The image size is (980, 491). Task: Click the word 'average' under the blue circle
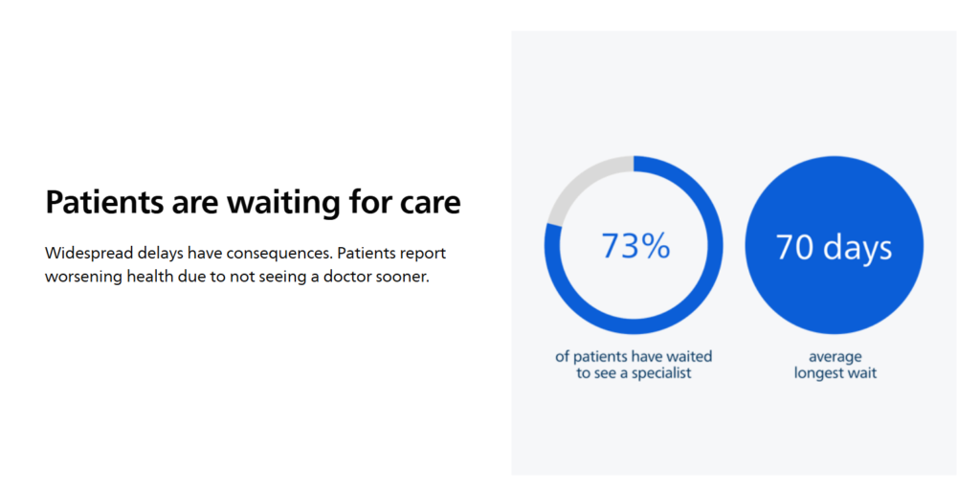pos(835,357)
